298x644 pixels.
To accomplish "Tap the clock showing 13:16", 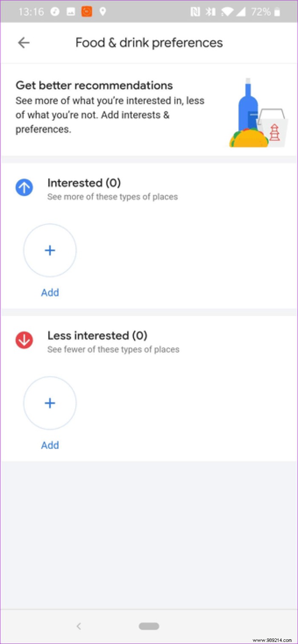I will pos(30,11).
